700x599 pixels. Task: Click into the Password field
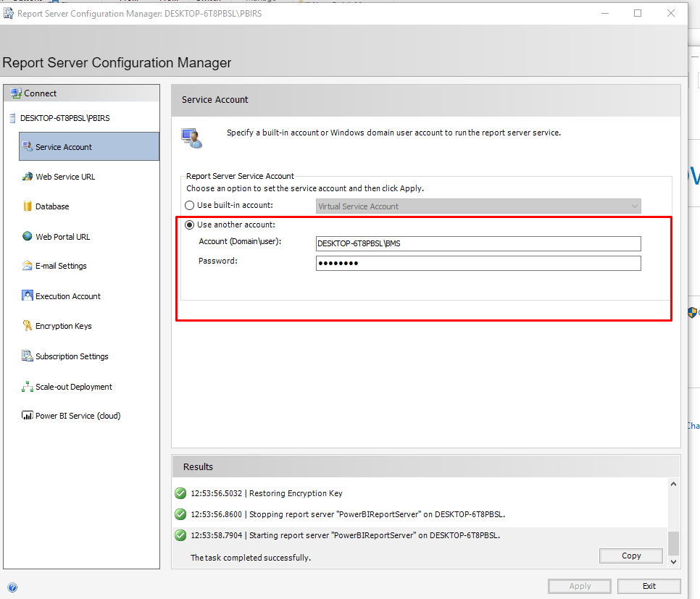[478, 263]
